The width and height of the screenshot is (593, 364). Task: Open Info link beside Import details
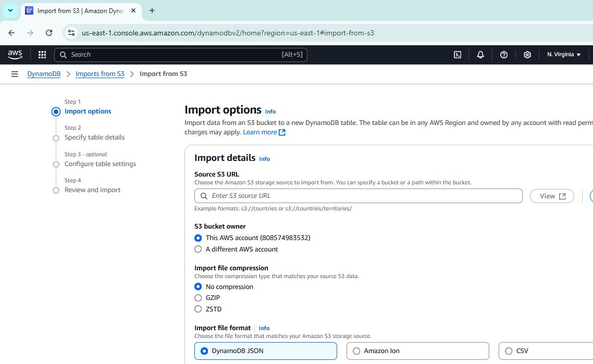pyautogui.click(x=264, y=159)
